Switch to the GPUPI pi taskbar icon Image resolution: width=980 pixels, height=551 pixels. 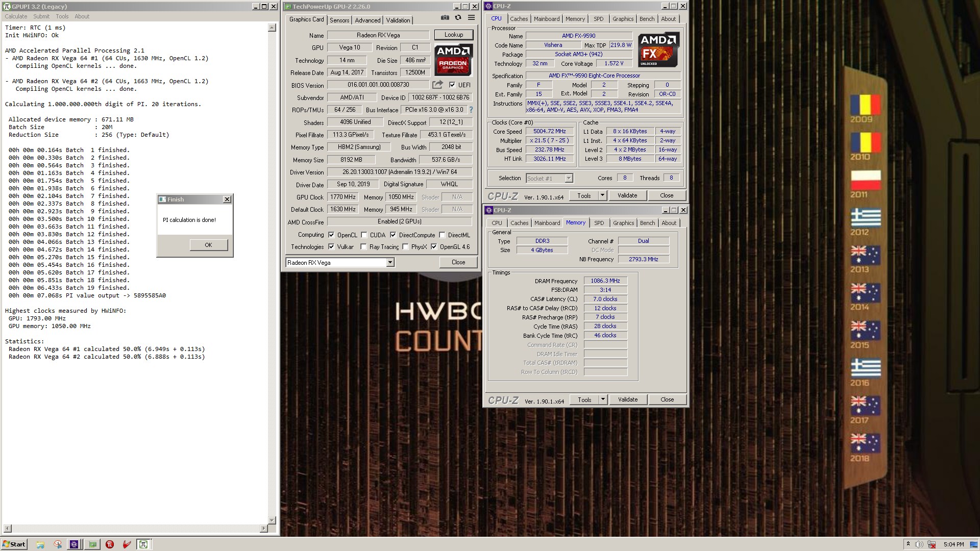143,544
